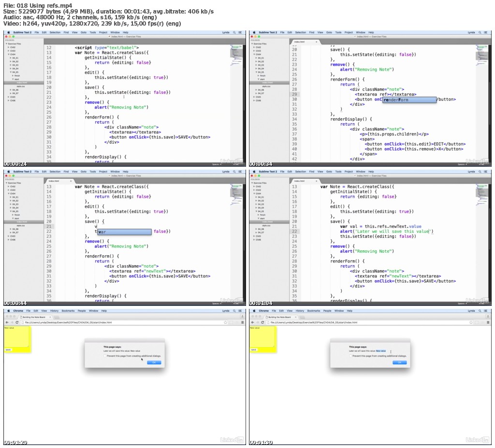
Task: Click the Apple logo in the 00:00:44 frame
Action: tap(9, 172)
